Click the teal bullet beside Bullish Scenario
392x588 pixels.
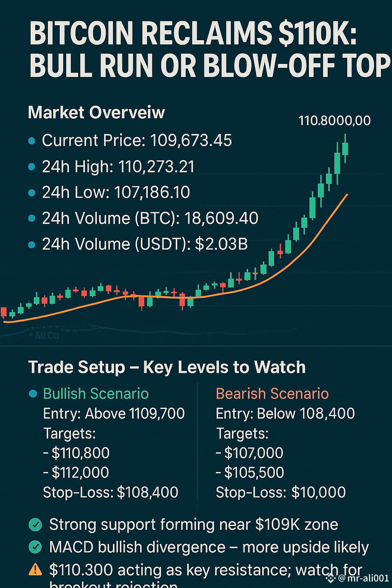(x=33, y=394)
